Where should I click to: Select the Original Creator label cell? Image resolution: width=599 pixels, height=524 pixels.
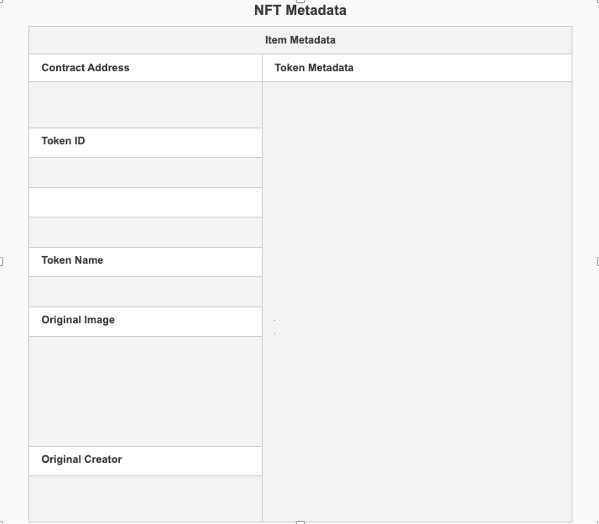click(146, 461)
